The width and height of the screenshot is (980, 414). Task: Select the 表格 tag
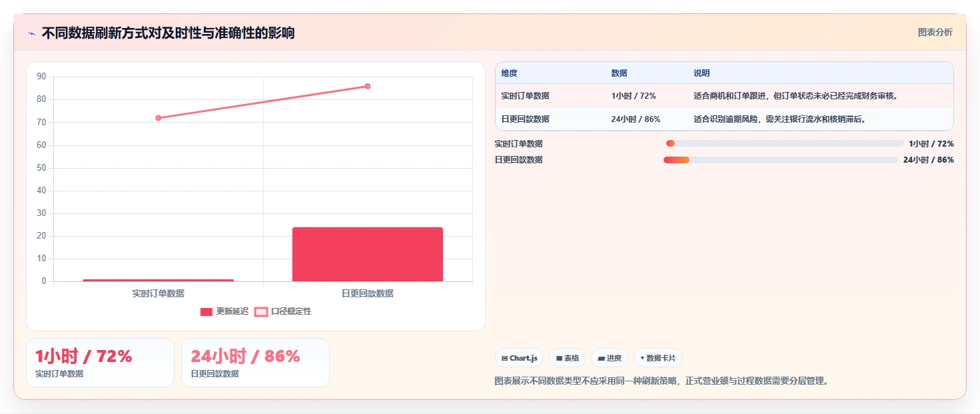click(568, 358)
